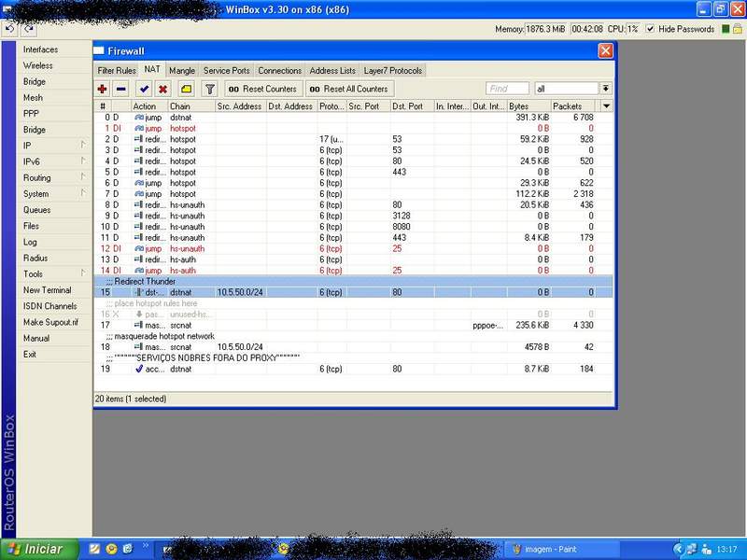Click the undo arrow in WinBox toolbar

(9, 29)
